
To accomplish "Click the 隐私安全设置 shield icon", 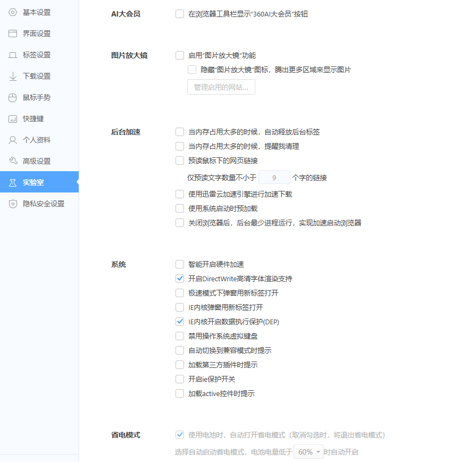I will pyautogui.click(x=13, y=204).
